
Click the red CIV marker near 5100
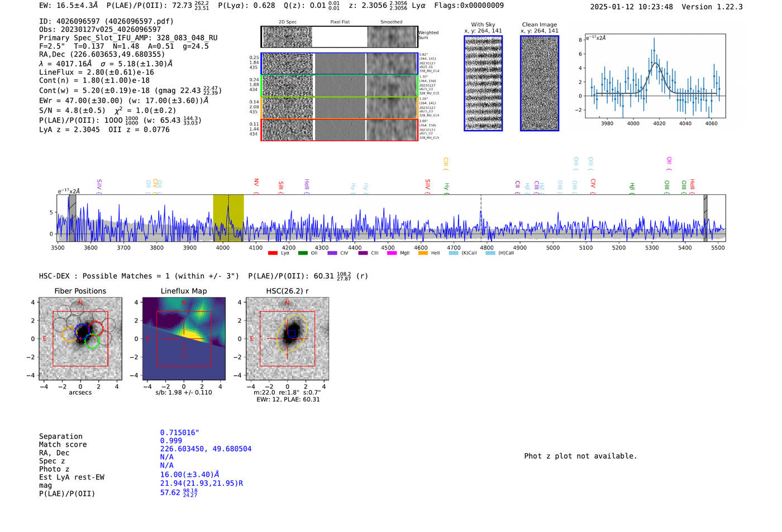[x=593, y=184]
